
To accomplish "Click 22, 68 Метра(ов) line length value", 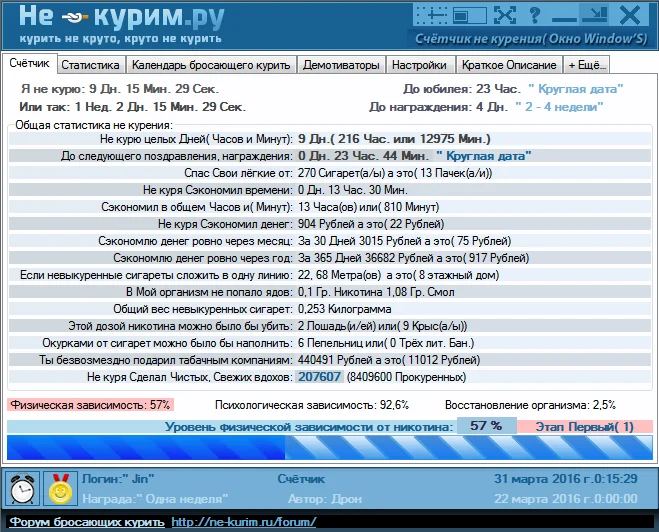I will 398,275.
